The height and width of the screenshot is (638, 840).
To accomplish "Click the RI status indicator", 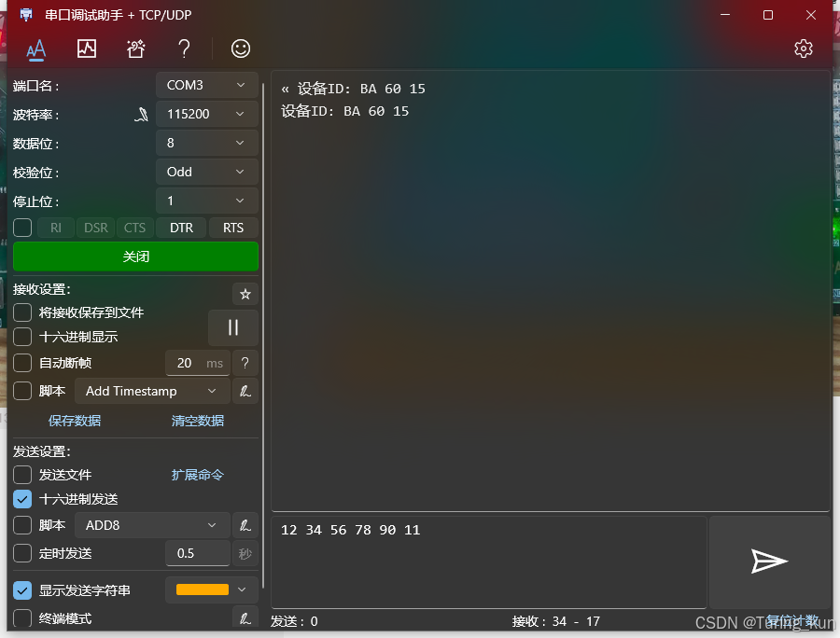I will tap(56, 228).
